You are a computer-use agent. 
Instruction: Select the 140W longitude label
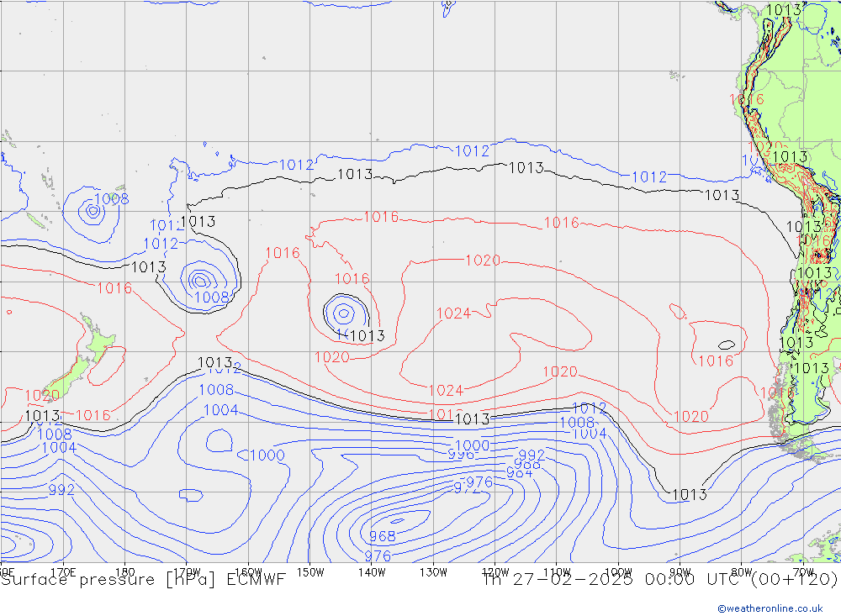(x=372, y=572)
